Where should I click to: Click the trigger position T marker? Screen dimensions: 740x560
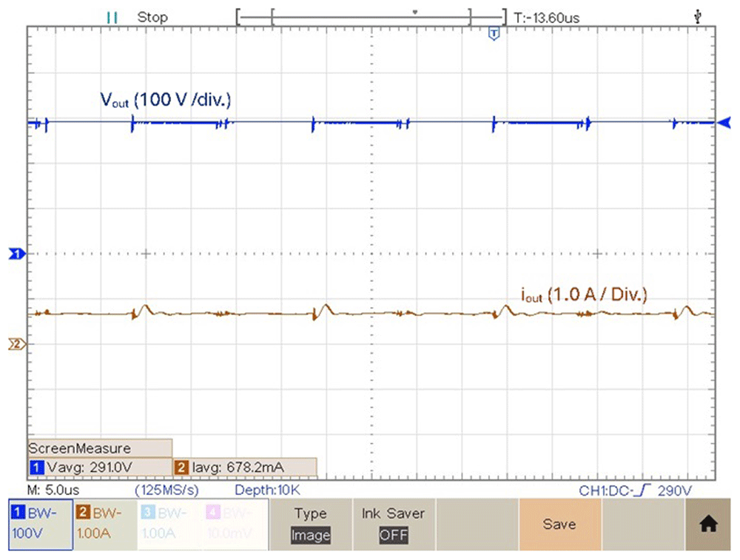tap(494, 34)
